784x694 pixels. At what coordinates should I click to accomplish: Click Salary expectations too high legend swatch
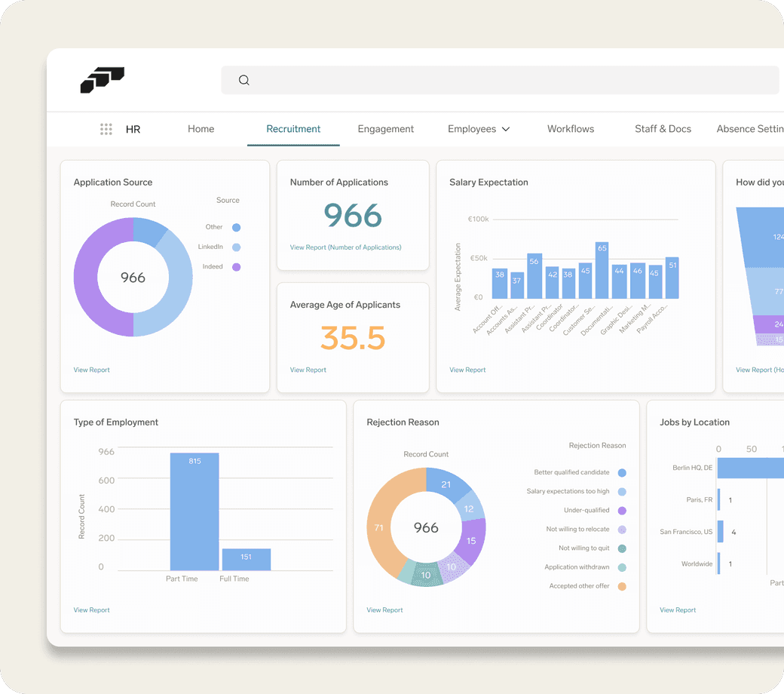[622, 492]
